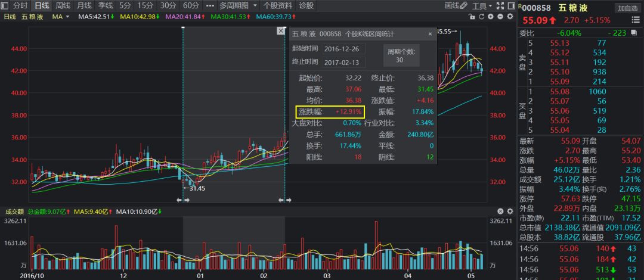Select the 30分 period tab

point(168,6)
